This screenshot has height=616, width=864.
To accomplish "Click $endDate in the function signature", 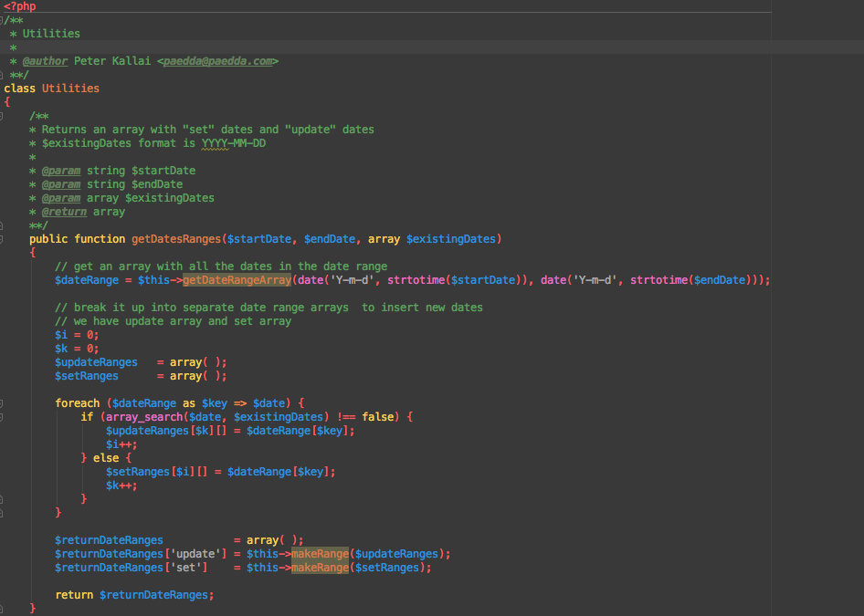I will coord(330,239).
